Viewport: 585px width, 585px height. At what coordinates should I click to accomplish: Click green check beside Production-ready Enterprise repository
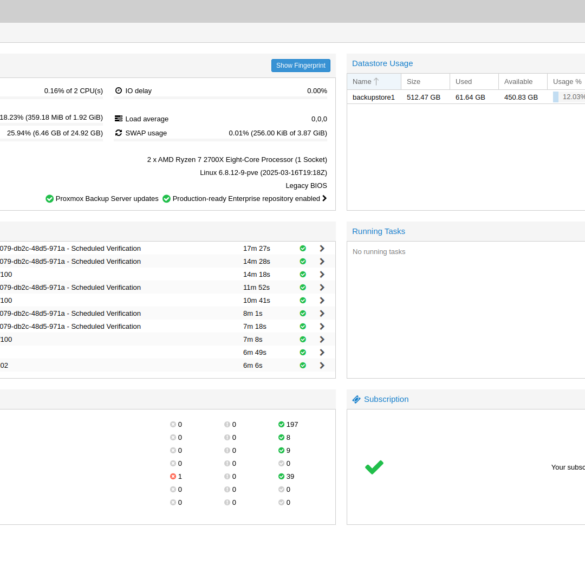166,198
